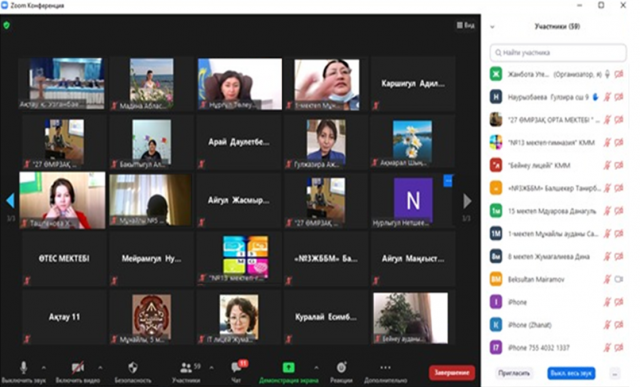Click the participant search field

tap(558, 53)
